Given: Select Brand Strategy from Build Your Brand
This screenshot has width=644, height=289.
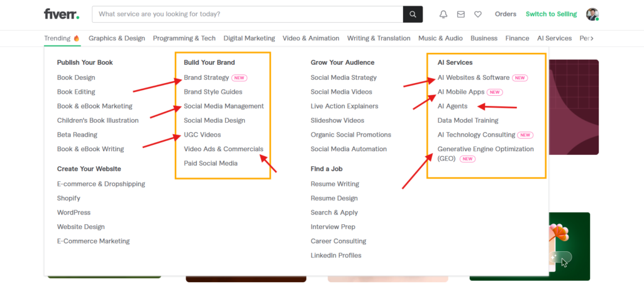Looking at the screenshot, I should pos(206,77).
